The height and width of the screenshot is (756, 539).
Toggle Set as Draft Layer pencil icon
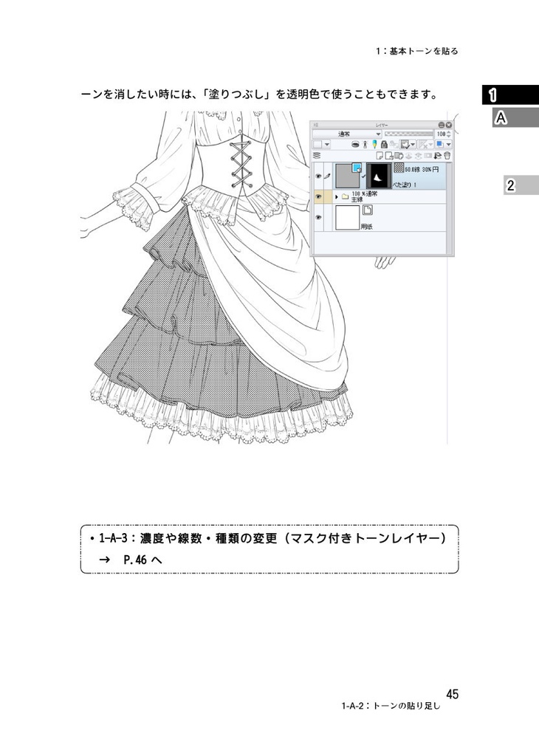tap(374, 144)
